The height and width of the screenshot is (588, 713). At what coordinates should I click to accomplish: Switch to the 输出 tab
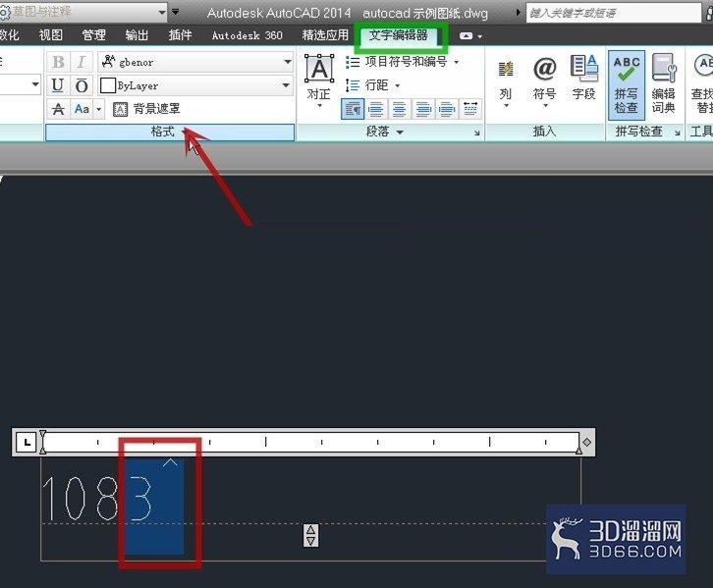(x=137, y=35)
